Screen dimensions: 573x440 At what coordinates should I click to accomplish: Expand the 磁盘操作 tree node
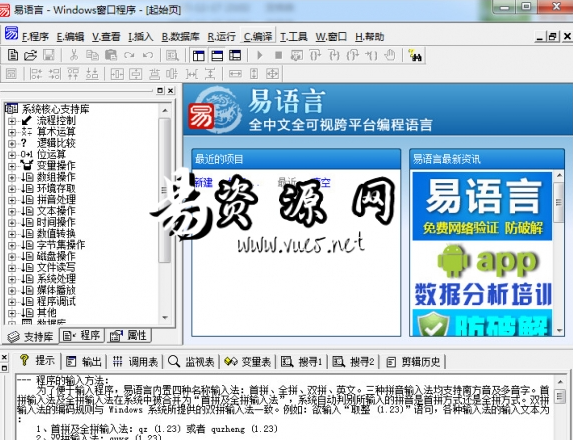[x=12, y=257]
